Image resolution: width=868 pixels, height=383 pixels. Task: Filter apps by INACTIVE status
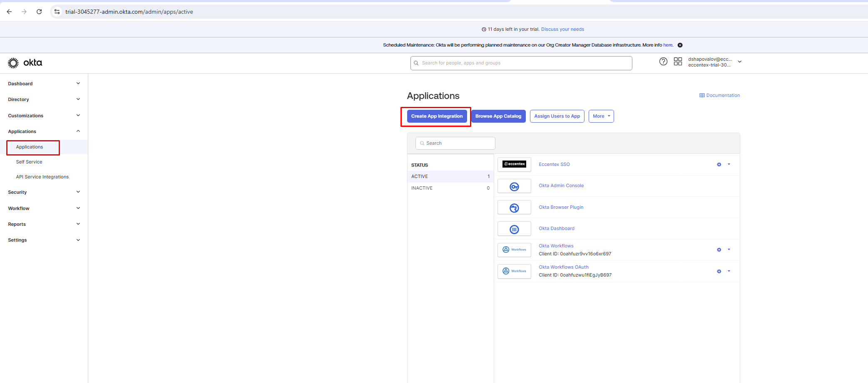(450, 188)
